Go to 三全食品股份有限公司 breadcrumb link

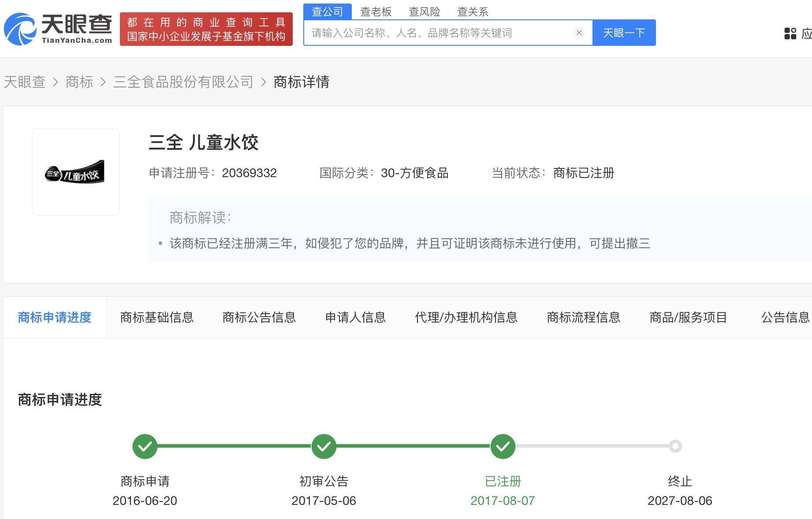(x=183, y=82)
